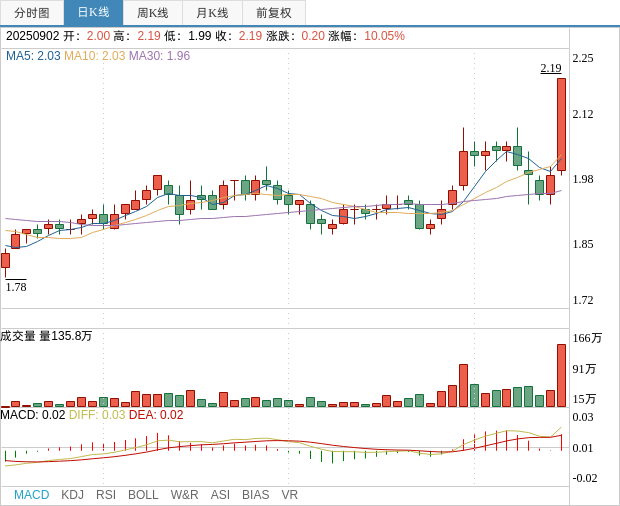This screenshot has height=506, width=620.
Task: Switch to the 分时图 tab
Action: [32, 13]
